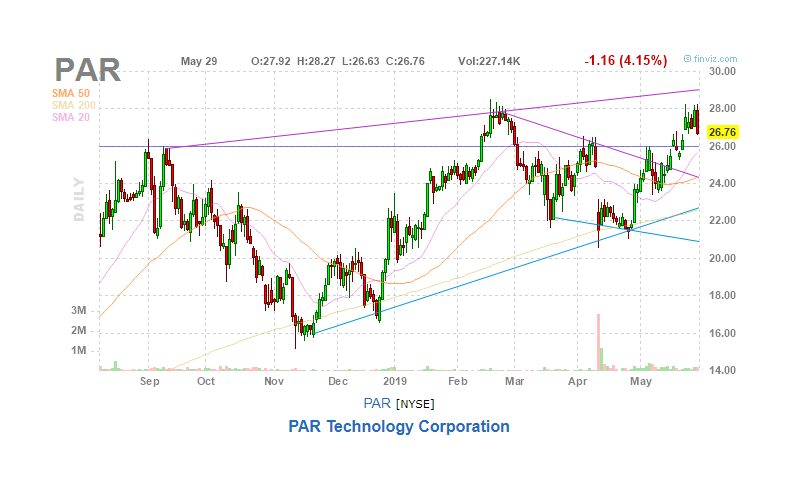
Task: Click the Dec month axis label
Action: (x=338, y=381)
